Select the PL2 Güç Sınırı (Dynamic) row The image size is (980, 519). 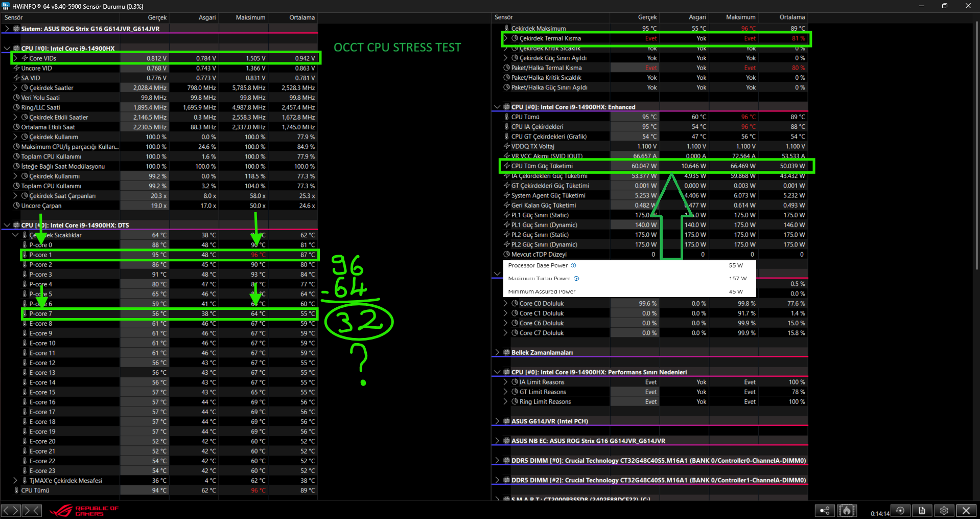[650, 244]
